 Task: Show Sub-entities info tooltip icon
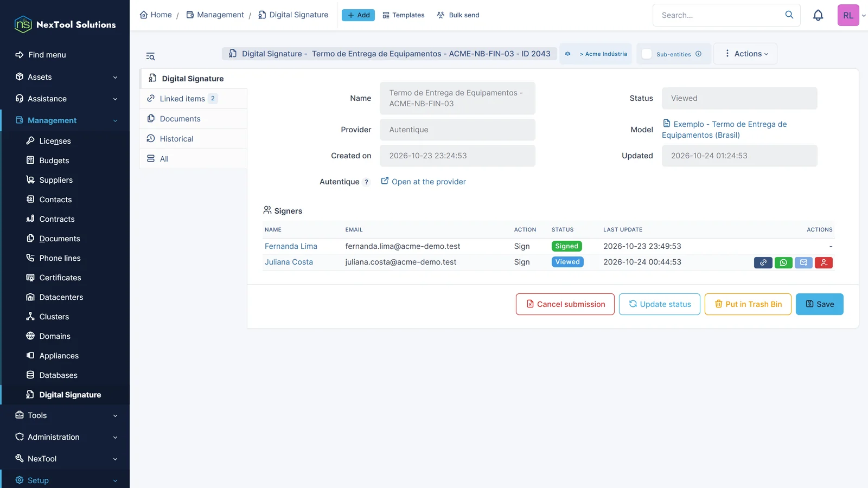coord(698,54)
